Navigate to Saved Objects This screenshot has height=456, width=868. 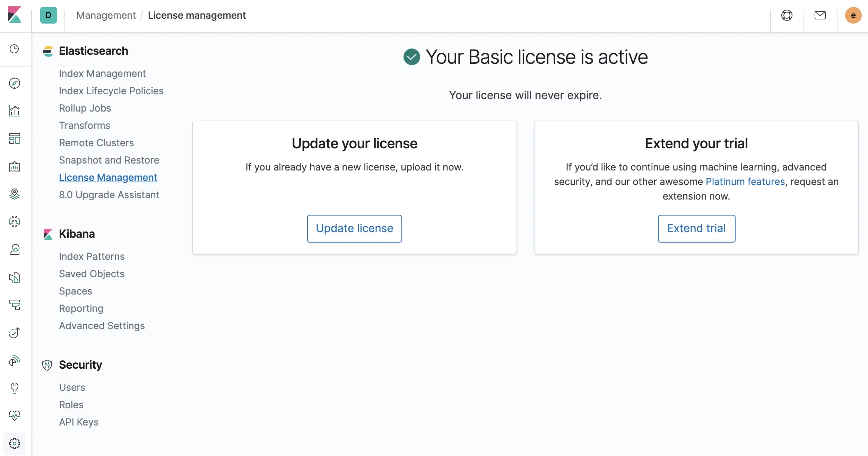(x=92, y=274)
